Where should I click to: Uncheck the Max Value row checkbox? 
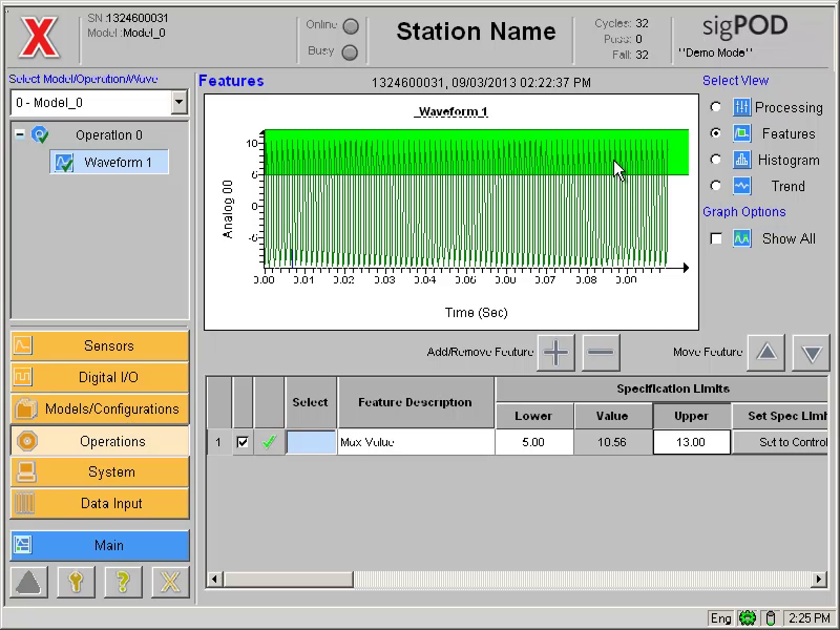click(x=242, y=442)
